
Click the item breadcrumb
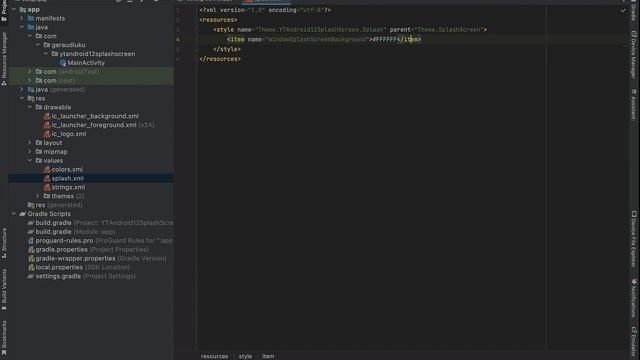(x=268, y=356)
